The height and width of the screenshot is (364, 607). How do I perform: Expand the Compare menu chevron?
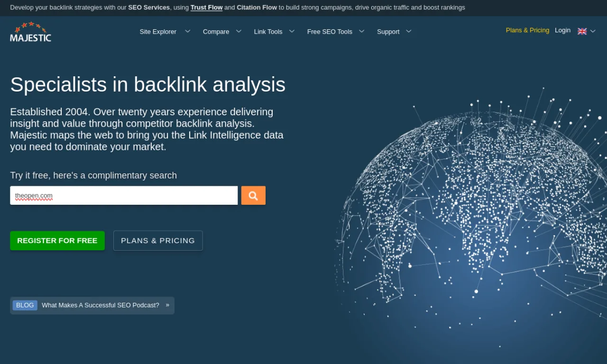(239, 31)
